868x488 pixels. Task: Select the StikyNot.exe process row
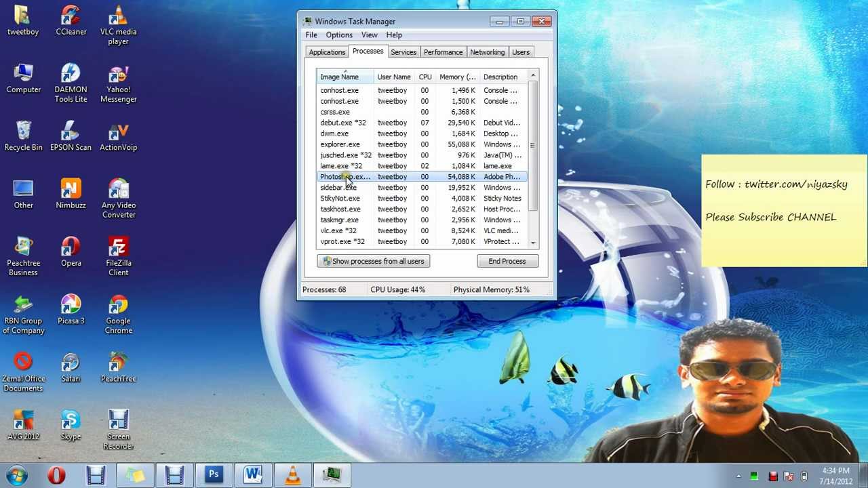coord(422,199)
